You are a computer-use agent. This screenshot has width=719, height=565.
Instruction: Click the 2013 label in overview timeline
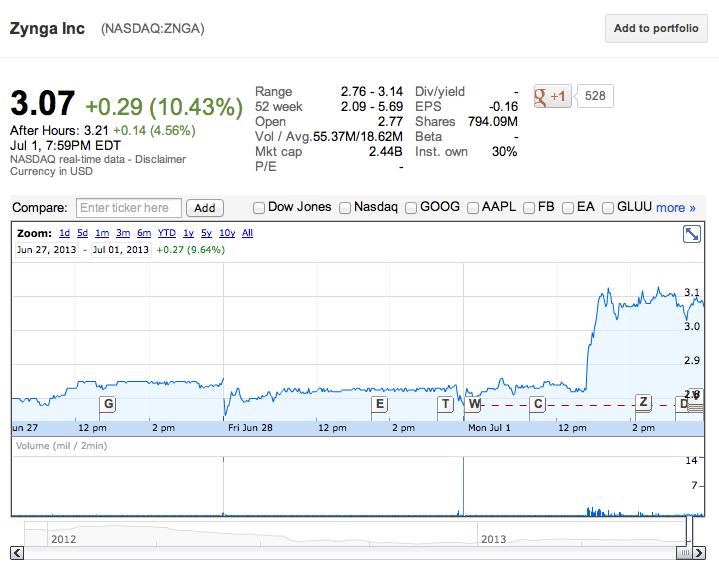coord(493,539)
